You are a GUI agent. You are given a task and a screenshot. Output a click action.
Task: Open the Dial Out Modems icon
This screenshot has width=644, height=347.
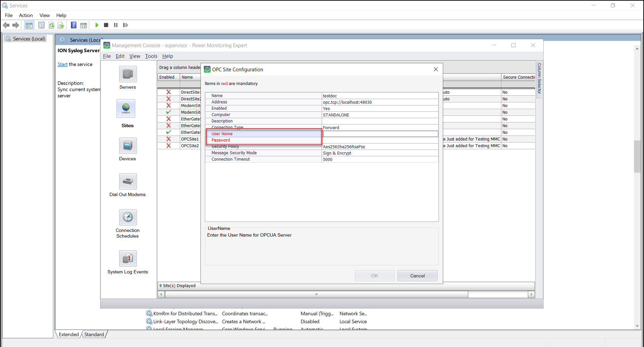128,182
